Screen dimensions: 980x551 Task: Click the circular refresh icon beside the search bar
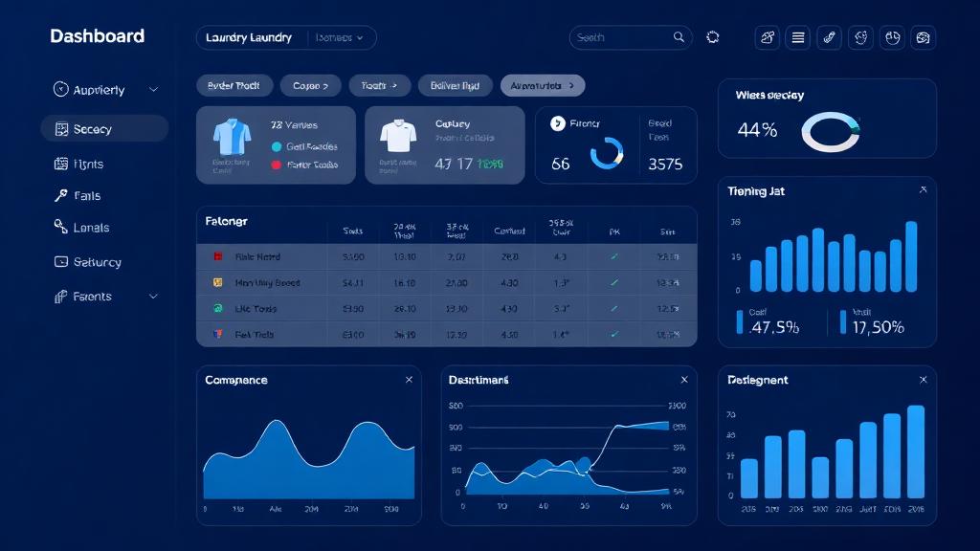point(712,37)
